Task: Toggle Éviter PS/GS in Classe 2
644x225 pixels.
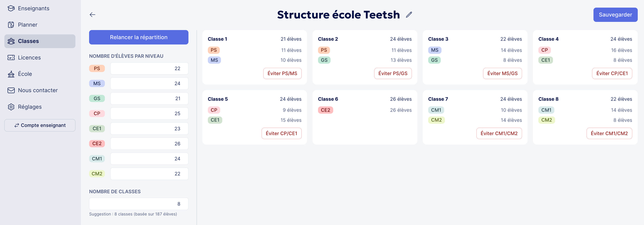Action: coord(393,73)
